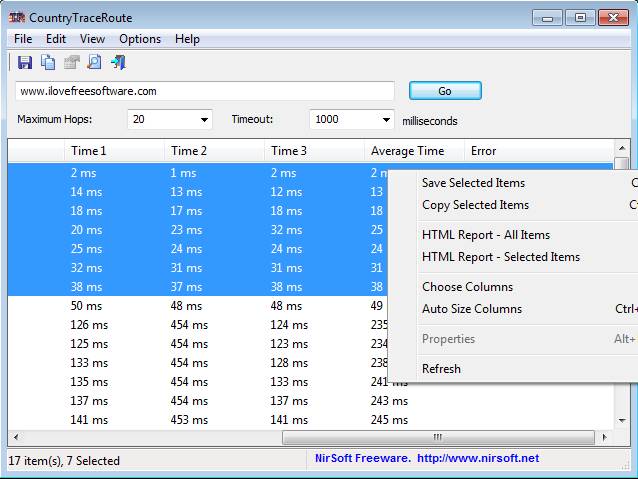638x479 pixels.
Task: Click the host address input field
Action: pos(204,91)
